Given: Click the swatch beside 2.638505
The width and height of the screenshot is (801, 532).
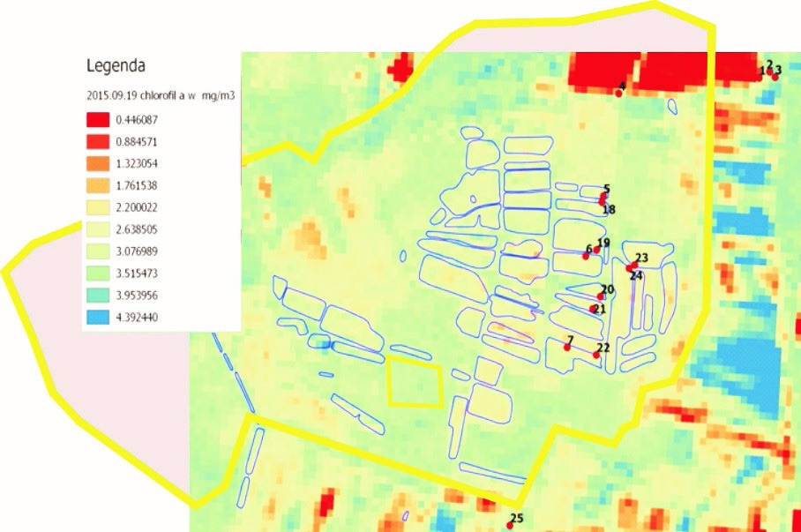Looking at the screenshot, I should [x=98, y=229].
